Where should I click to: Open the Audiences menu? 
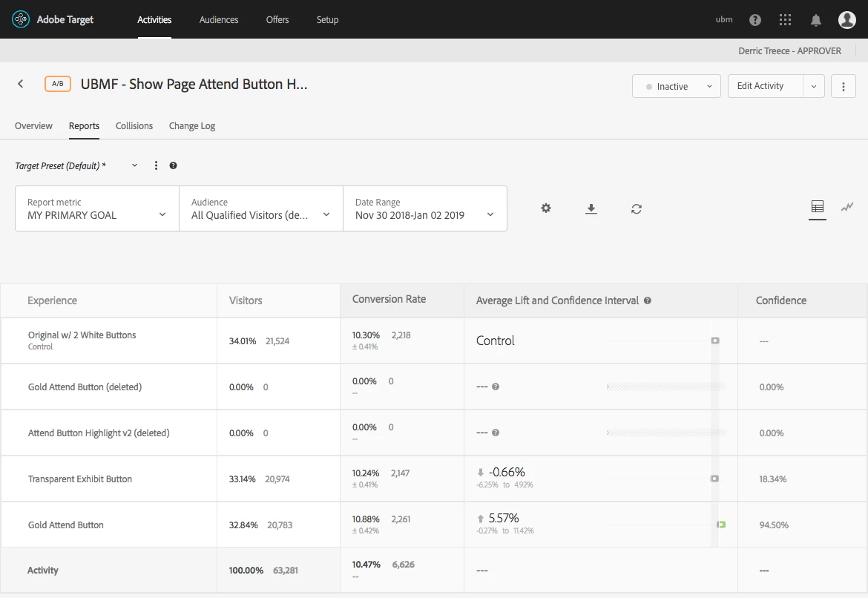[219, 20]
